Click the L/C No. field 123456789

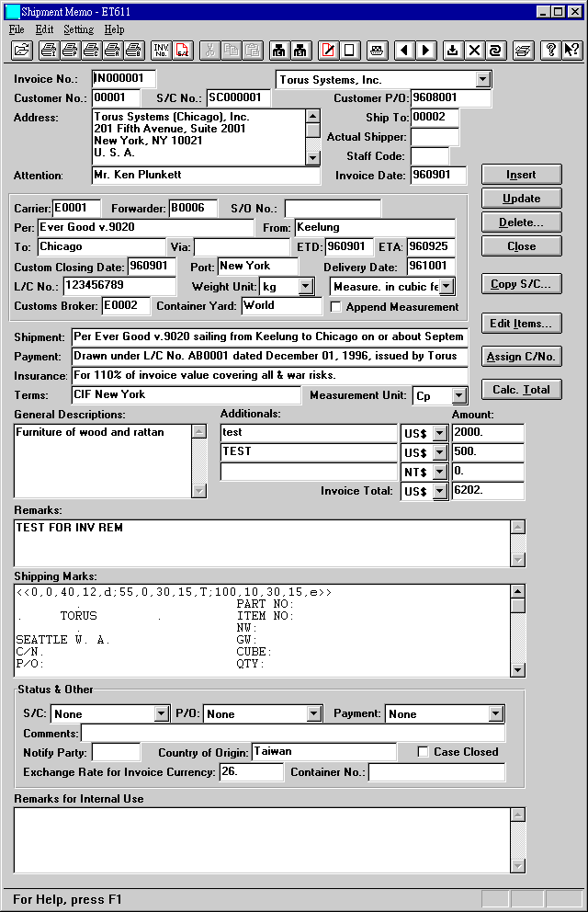(x=119, y=286)
